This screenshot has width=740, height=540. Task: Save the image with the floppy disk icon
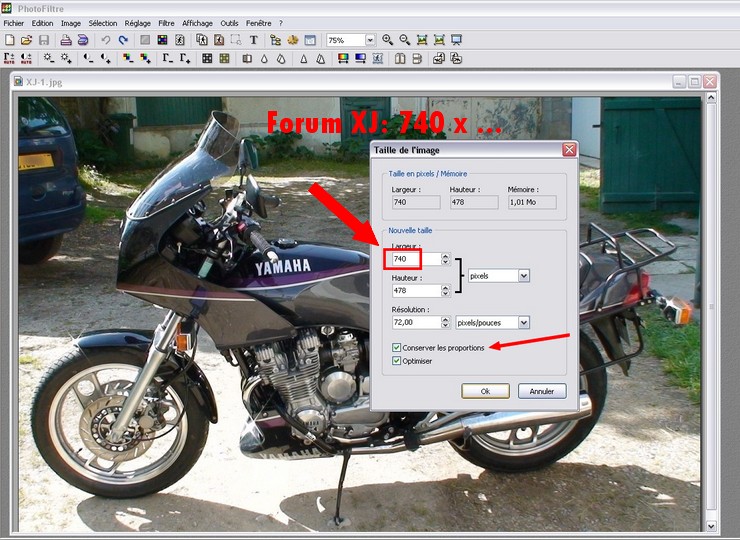(x=44, y=40)
